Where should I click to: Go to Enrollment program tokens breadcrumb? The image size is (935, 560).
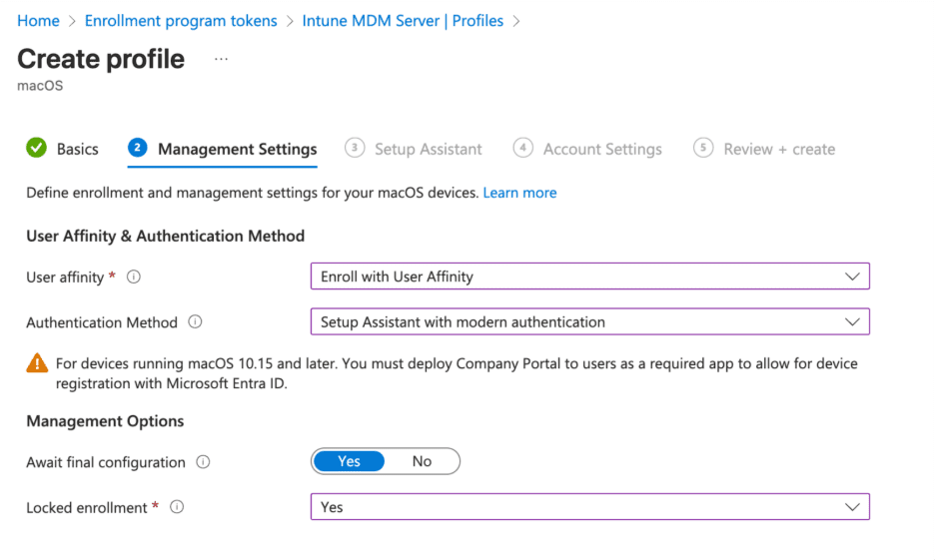coord(181,21)
